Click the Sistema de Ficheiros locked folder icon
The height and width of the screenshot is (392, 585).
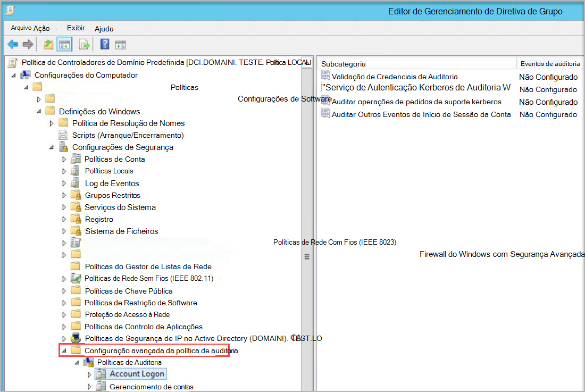pyautogui.click(x=76, y=231)
